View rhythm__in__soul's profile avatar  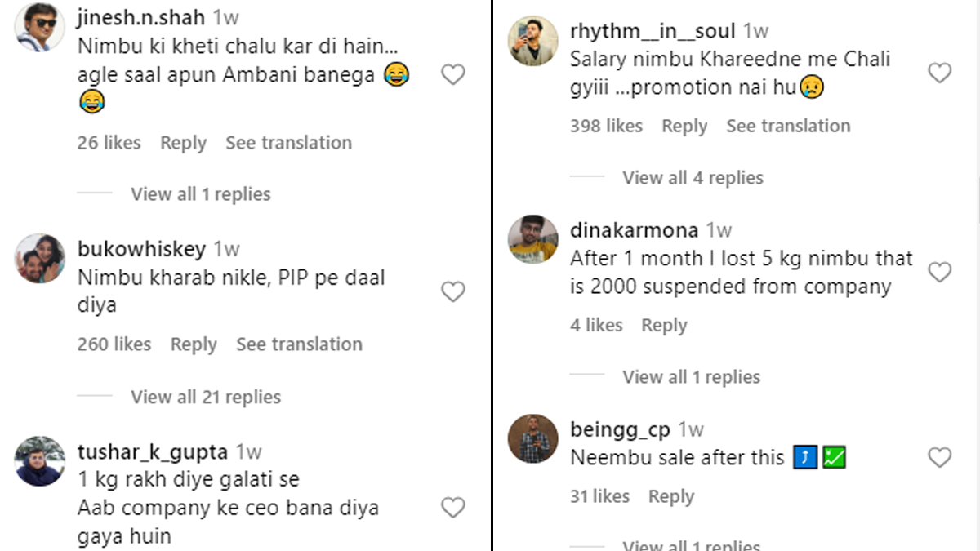(532, 40)
